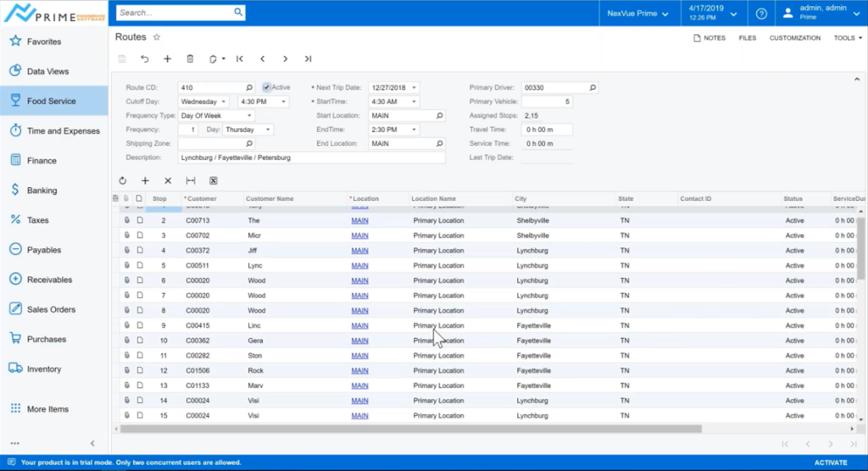The height and width of the screenshot is (471, 868).
Task: Open the business date 4/17/2019 menu
Action: 713,14
